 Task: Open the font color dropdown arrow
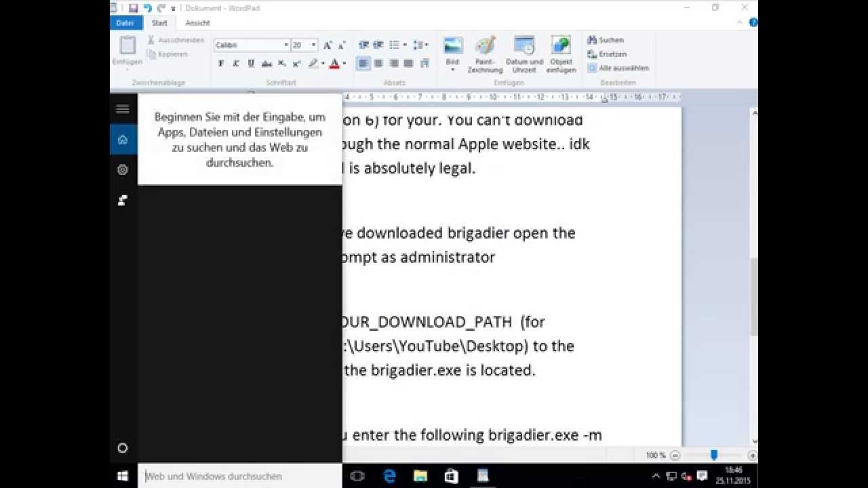(x=344, y=64)
